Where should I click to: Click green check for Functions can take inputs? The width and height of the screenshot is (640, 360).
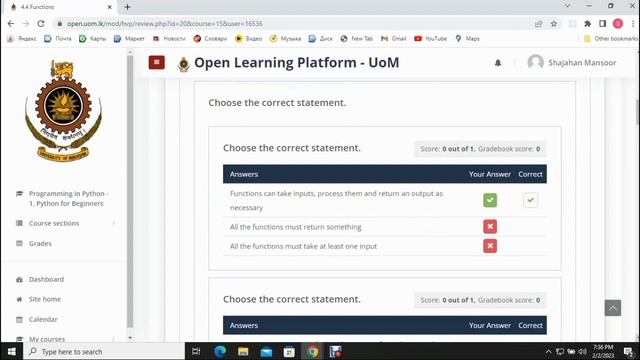pyautogui.click(x=490, y=200)
